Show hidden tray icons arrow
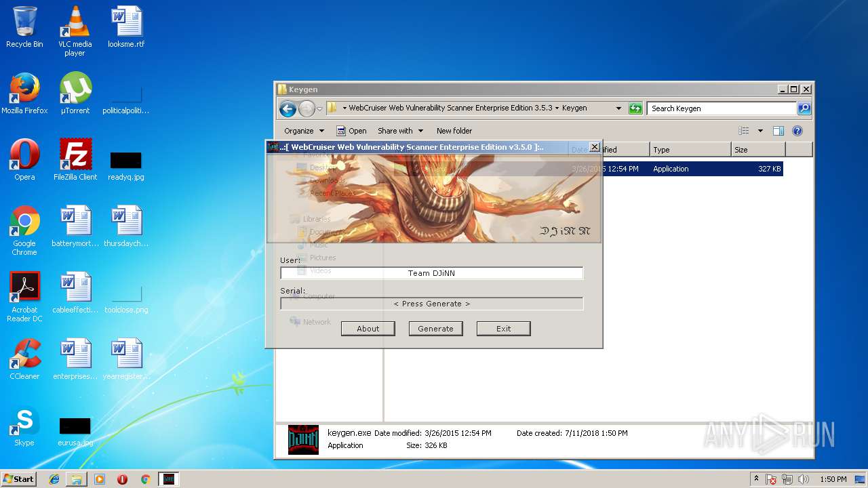This screenshot has height=488, width=868. pyautogui.click(x=756, y=479)
